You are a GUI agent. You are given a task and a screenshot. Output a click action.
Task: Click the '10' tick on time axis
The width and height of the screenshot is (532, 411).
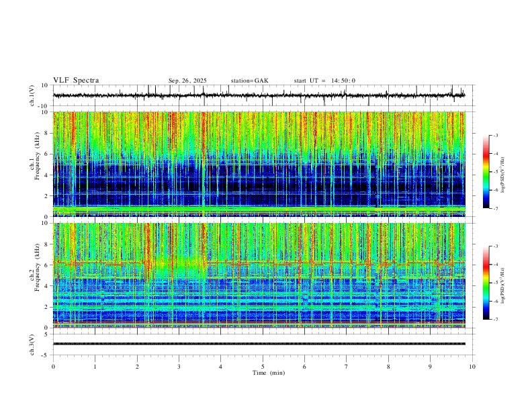coord(472,367)
